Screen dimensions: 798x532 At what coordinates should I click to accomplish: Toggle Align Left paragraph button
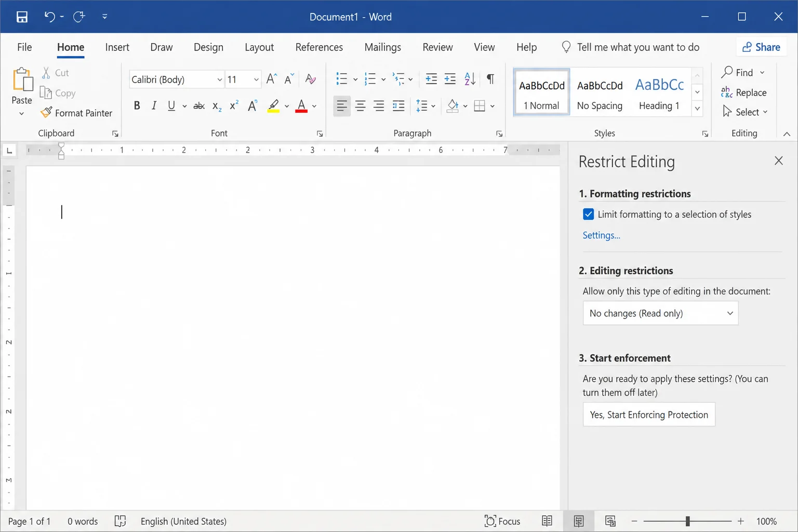341,106
